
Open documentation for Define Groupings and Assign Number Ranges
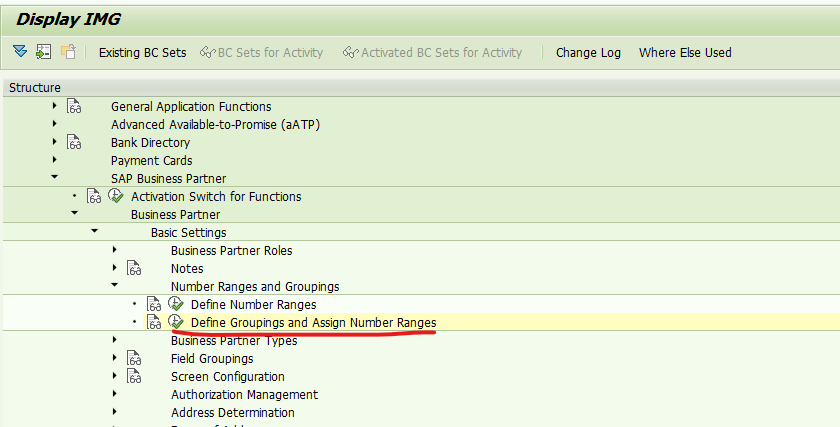(154, 322)
